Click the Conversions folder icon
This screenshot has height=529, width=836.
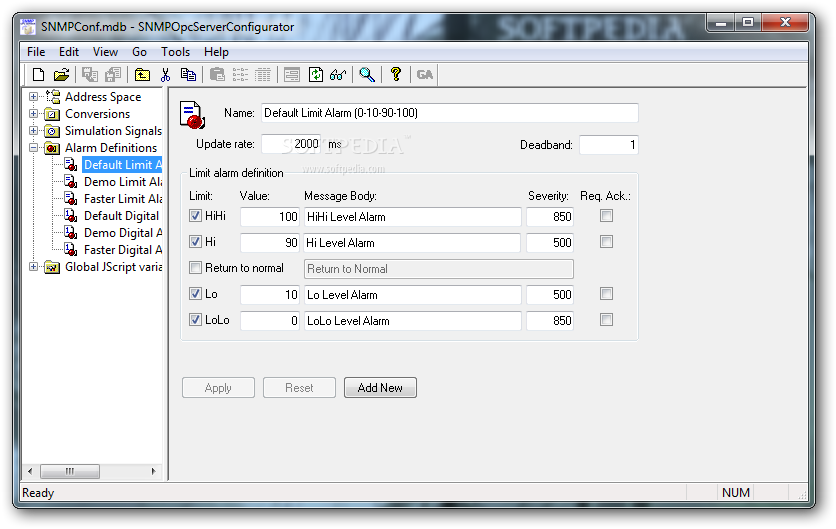(x=52, y=114)
